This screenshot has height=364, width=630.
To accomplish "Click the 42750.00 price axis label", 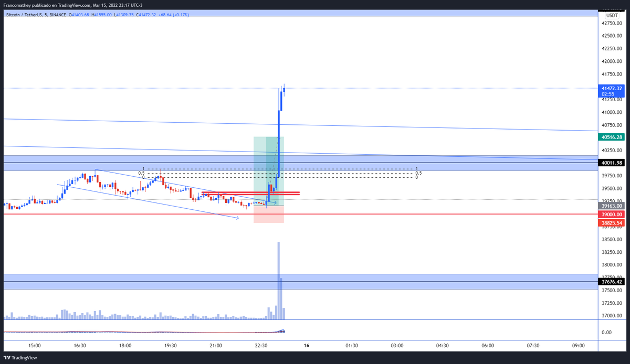I will [612, 23].
